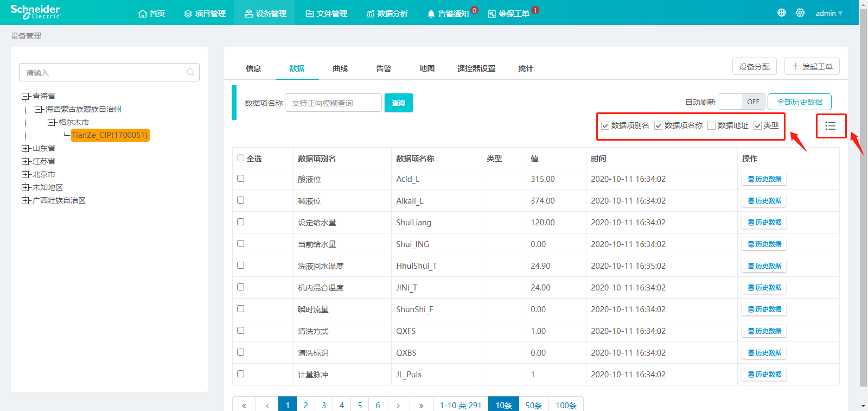Click the 设备分配 button
The height and width of the screenshot is (411, 868).
[x=755, y=66]
